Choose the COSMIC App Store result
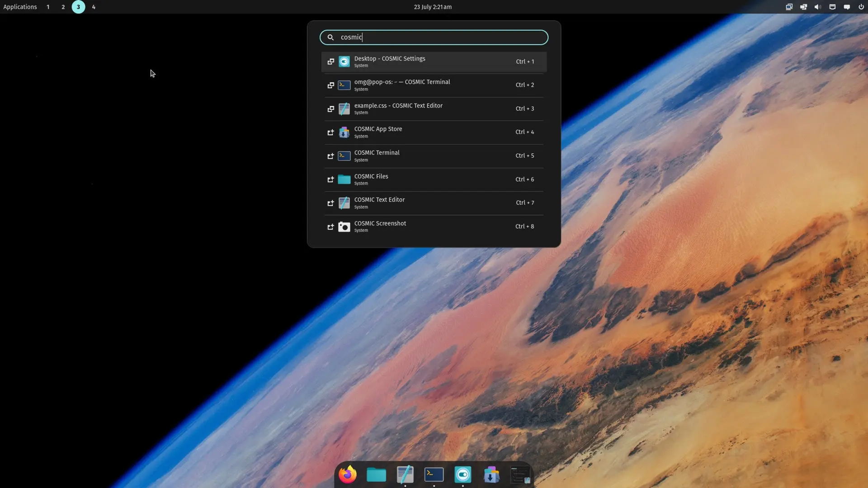The image size is (868, 488). coord(434,132)
